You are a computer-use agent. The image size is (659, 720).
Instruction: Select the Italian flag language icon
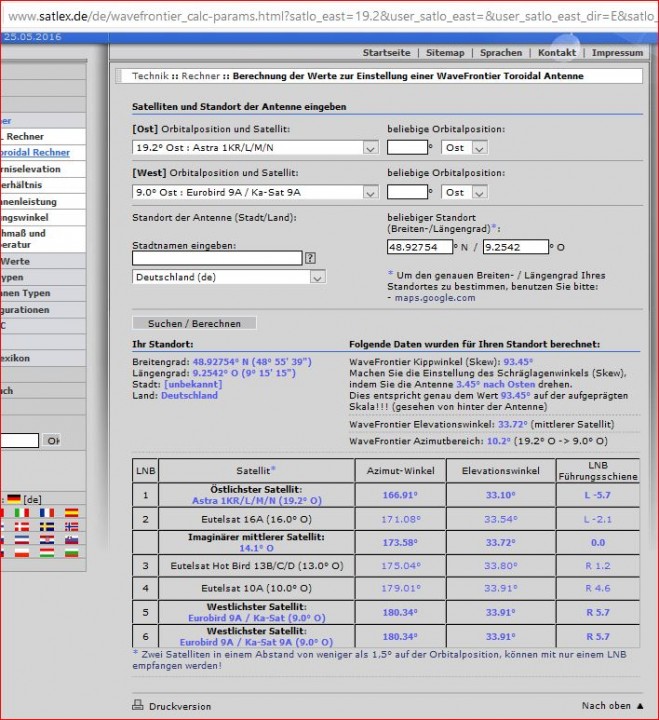21,513
